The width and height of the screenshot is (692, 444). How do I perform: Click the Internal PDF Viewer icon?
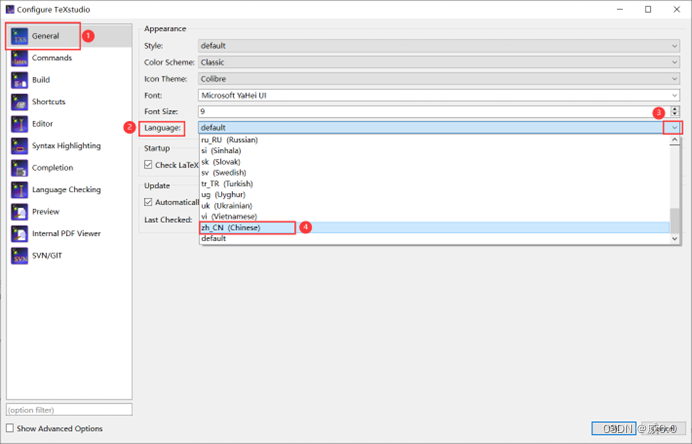click(x=19, y=234)
